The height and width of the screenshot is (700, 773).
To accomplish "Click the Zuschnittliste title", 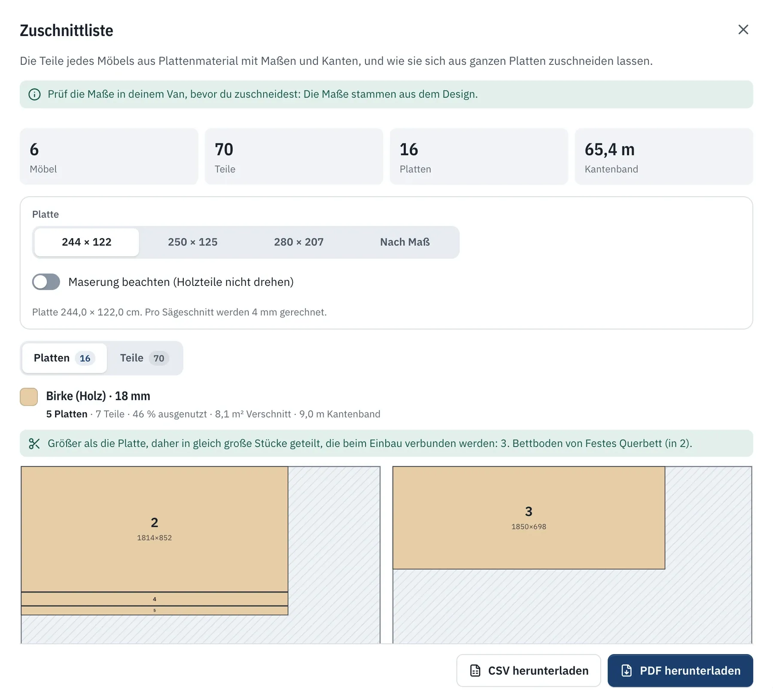I will coord(67,30).
